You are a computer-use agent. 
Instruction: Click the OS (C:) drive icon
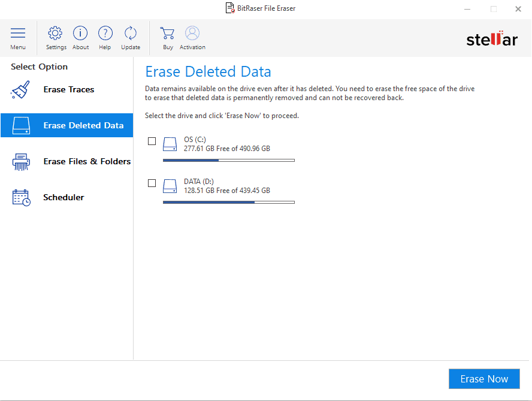tap(170, 144)
